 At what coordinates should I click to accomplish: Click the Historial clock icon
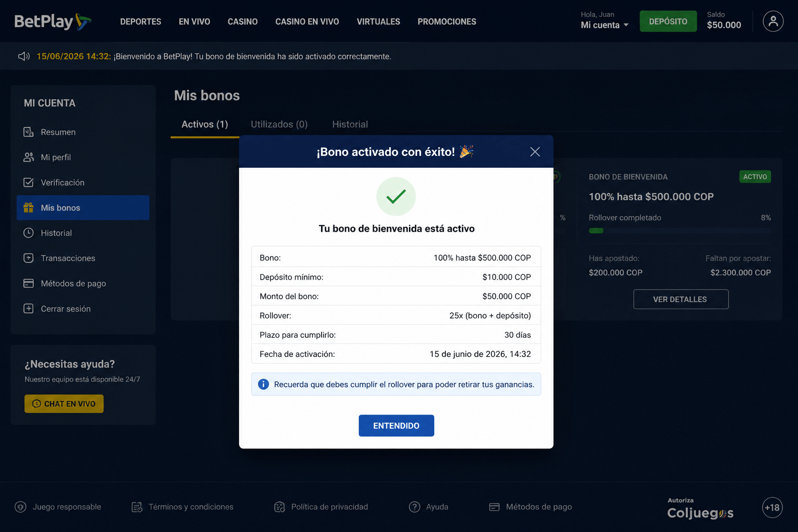(x=29, y=233)
